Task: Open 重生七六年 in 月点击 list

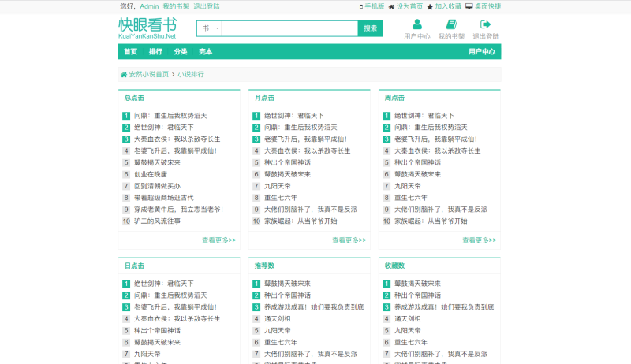Action: tap(281, 198)
